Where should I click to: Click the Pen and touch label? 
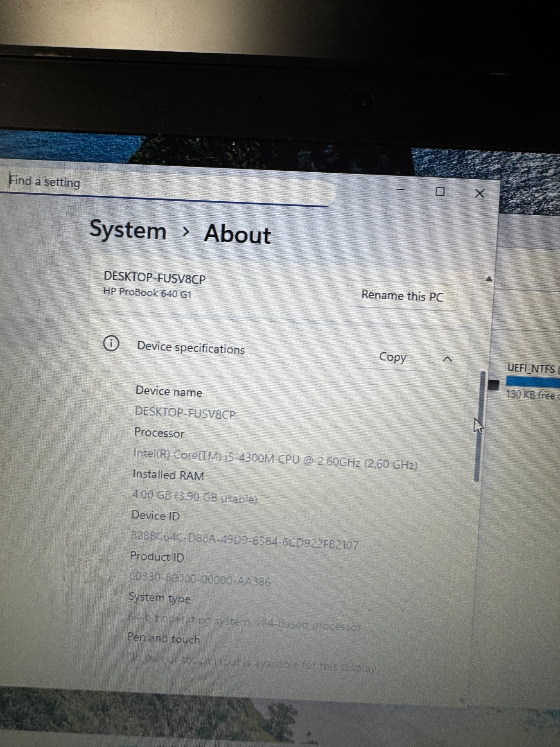(x=163, y=638)
